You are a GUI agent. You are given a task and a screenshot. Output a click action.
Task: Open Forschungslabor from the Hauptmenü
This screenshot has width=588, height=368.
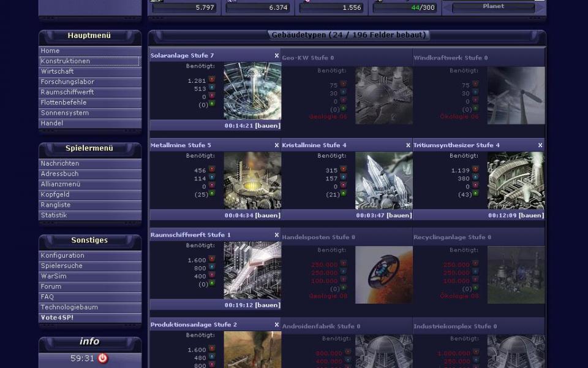click(90, 82)
